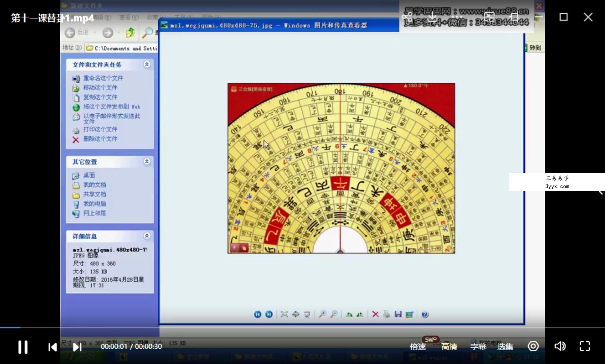Collapse the 其它位置 panel
605x364 pixels.
[147, 161]
